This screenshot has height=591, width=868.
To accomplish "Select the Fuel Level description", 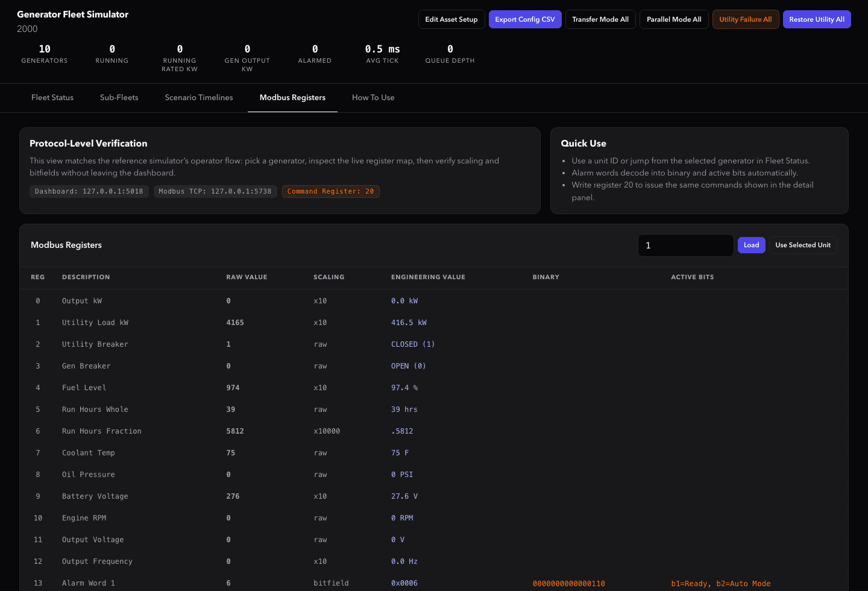I will tap(84, 388).
